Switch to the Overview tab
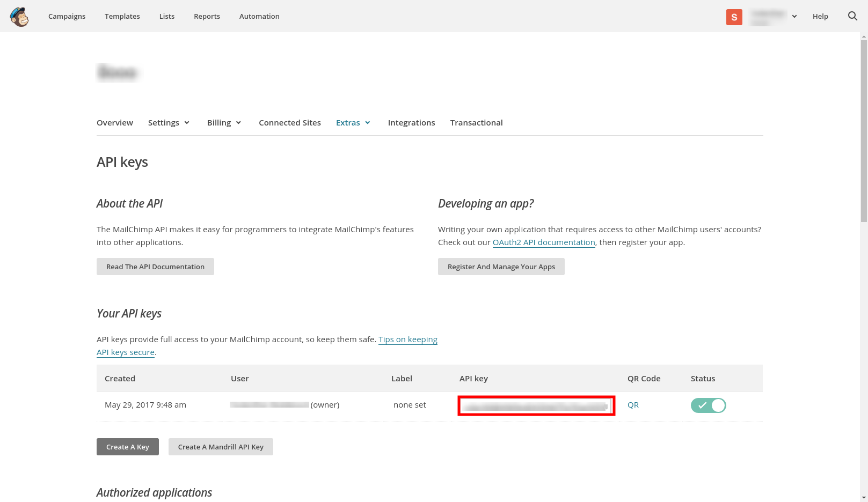Image resolution: width=868 pixels, height=502 pixels. point(115,123)
